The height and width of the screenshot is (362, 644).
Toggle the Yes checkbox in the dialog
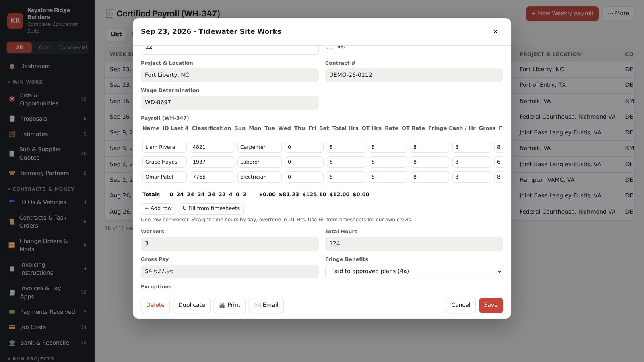[x=329, y=47]
